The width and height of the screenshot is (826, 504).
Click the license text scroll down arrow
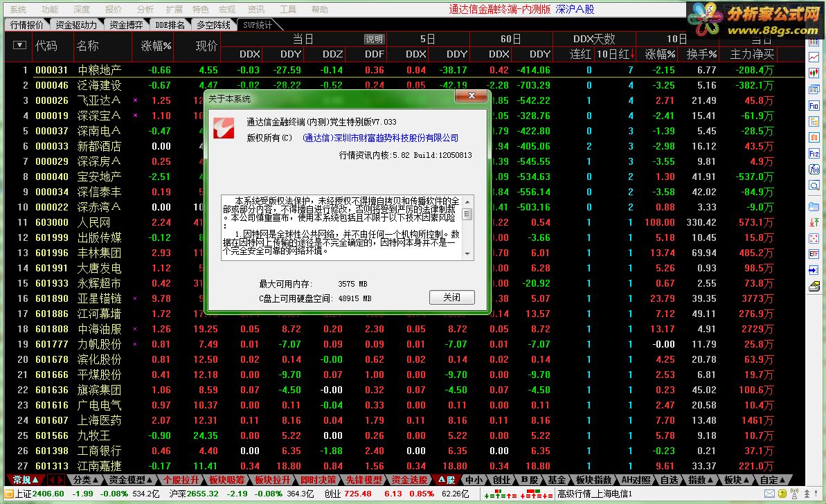pos(467,254)
